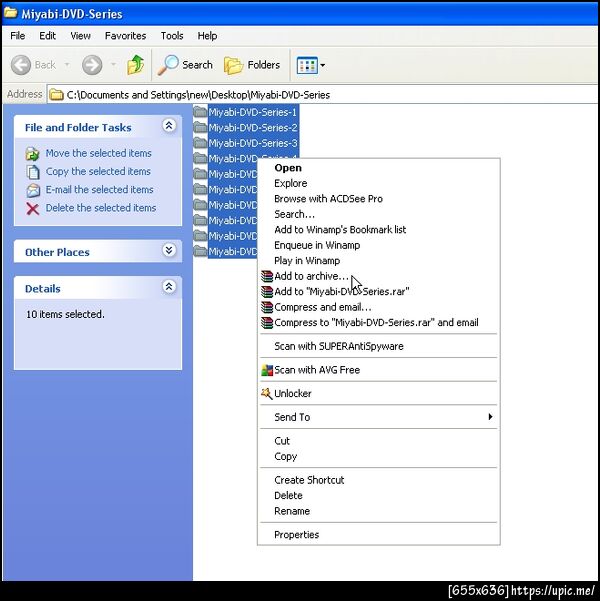600x601 pixels.
Task: Choose Add to archive... entry
Action: [378, 276]
